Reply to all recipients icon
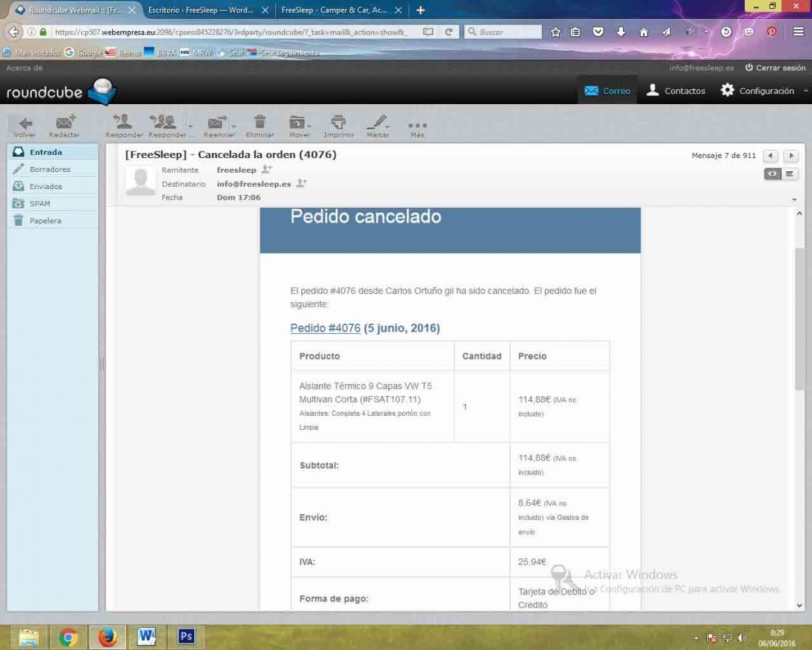 164,122
